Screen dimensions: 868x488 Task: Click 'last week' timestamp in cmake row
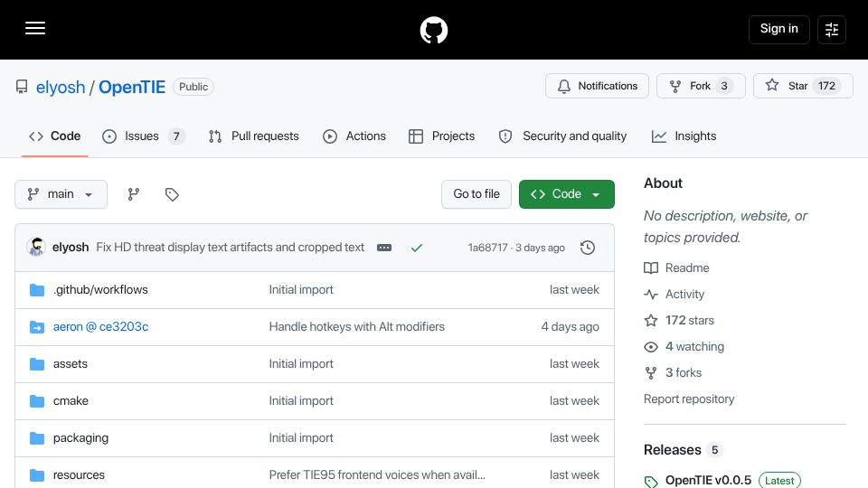tap(574, 400)
